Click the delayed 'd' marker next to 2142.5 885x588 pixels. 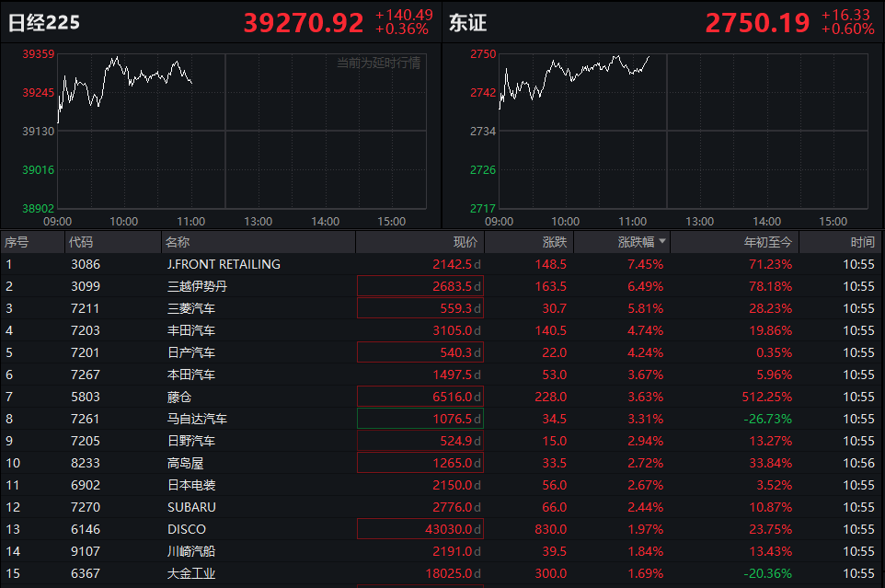tap(477, 265)
